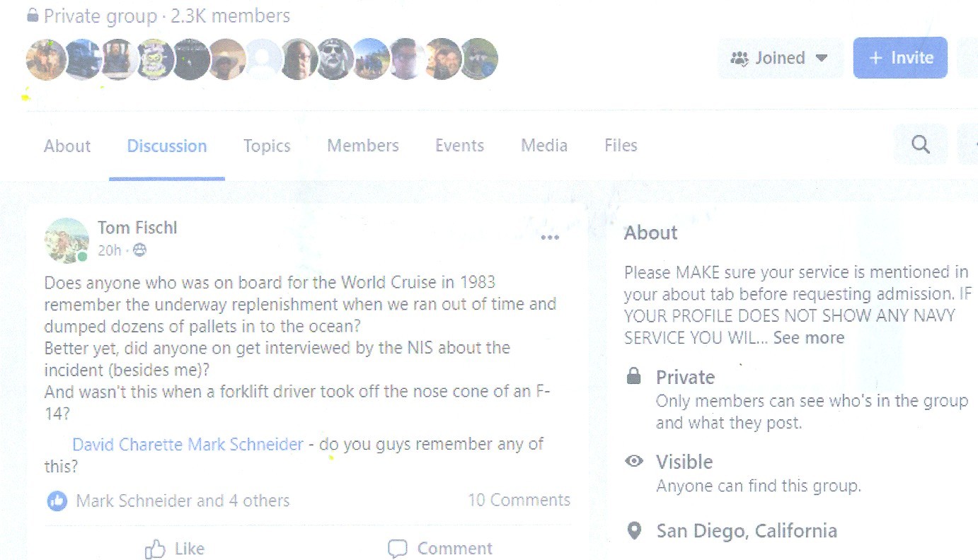Open David Charette's tagged profile link
Screen dimensions: 978x560
(128, 444)
